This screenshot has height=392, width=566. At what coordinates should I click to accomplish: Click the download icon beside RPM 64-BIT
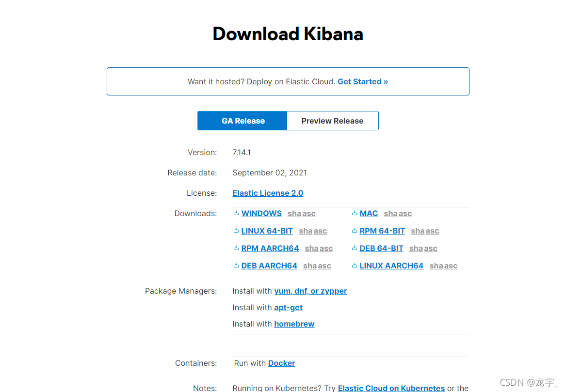pos(355,231)
